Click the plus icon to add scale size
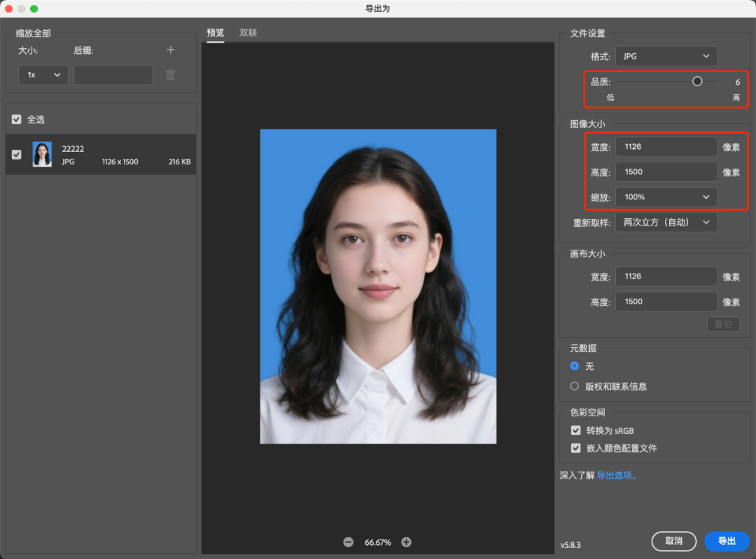Image resolution: width=756 pixels, height=559 pixels. (x=170, y=50)
